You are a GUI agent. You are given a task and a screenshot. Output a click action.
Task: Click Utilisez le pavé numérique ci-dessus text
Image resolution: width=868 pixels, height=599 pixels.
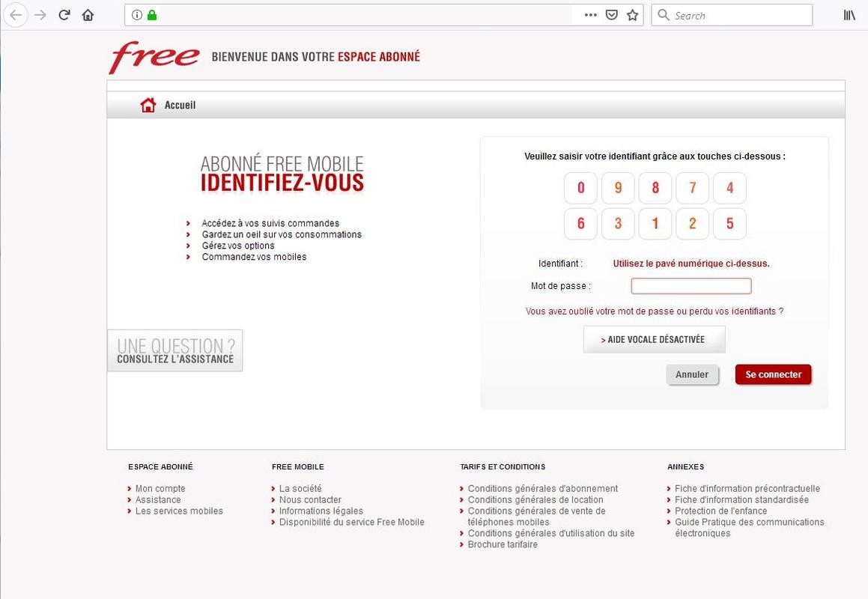(691, 264)
